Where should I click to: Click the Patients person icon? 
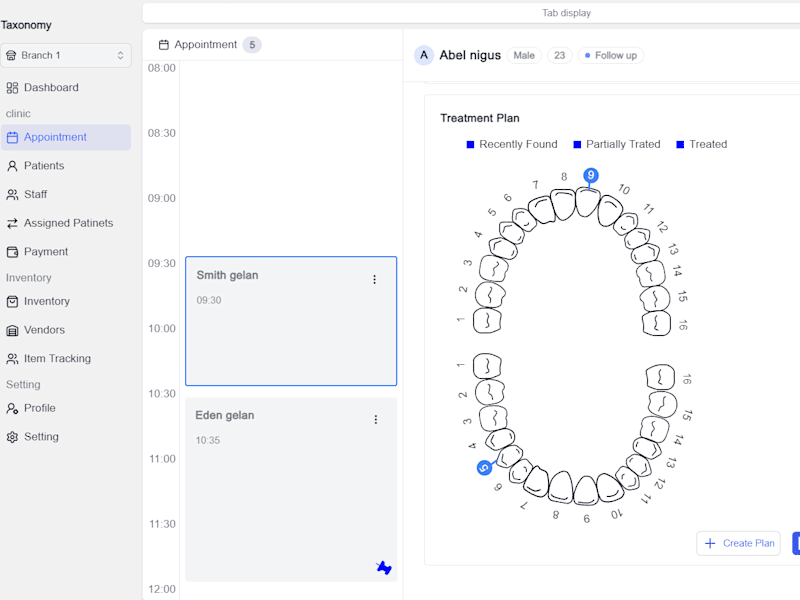point(12,166)
